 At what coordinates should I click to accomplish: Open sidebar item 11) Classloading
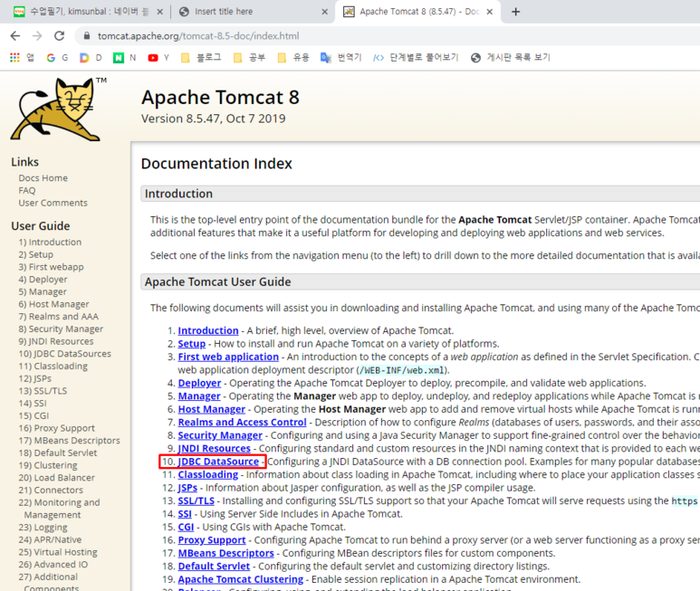coord(53,367)
